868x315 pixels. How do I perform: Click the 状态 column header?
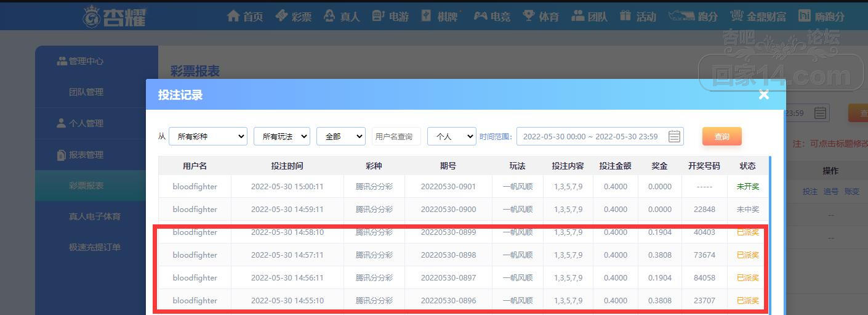pos(747,166)
